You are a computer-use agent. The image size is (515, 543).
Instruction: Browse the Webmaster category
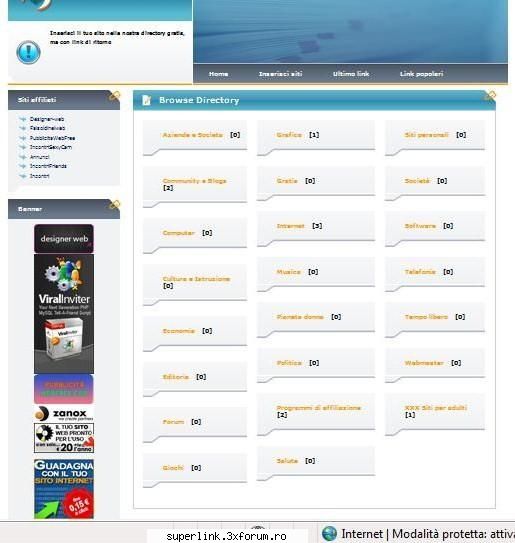[424, 363]
